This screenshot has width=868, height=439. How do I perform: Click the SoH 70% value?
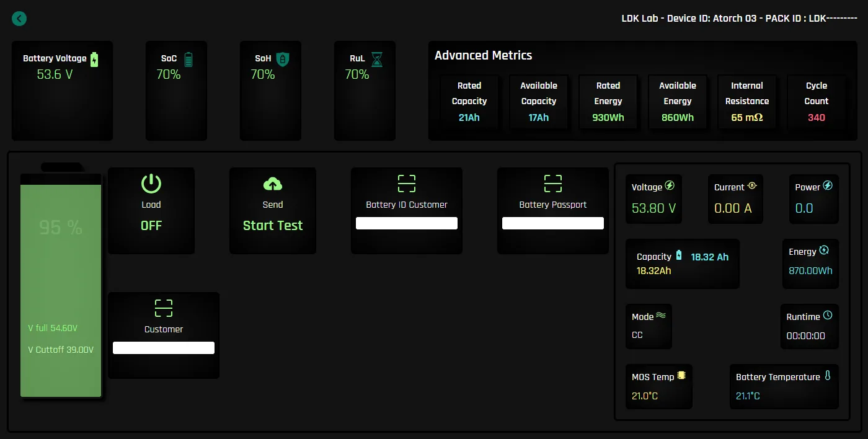263,75
